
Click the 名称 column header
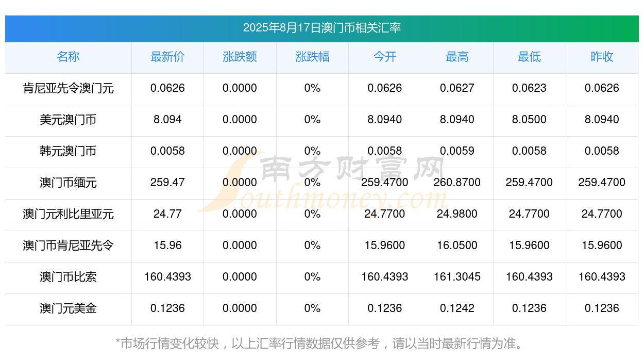[68, 57]
